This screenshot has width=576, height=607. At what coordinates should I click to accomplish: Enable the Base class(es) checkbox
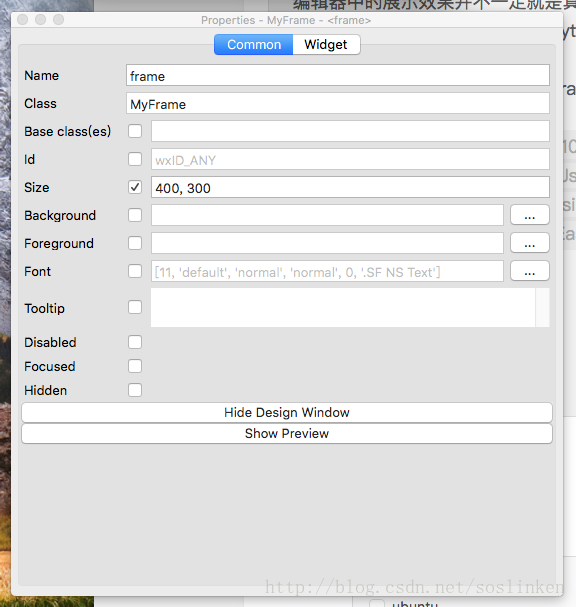(135, 131)
